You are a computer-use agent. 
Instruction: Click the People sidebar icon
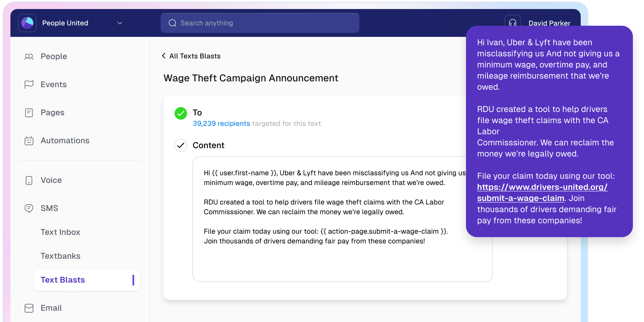29,56
